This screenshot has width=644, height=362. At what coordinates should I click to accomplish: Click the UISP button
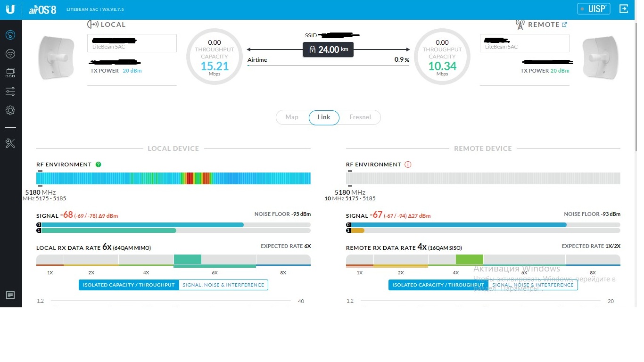click(x=594, y=8)
